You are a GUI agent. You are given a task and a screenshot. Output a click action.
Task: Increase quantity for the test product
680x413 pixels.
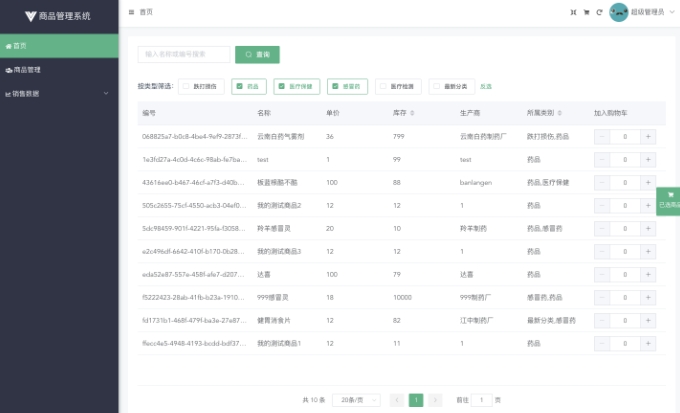[x=648, y=160]
